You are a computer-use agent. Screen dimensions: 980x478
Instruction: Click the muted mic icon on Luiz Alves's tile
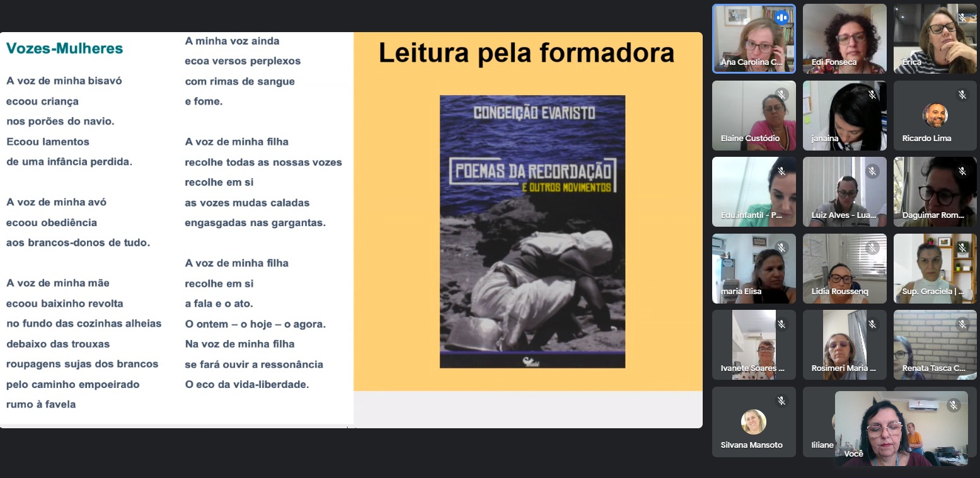tap(872, 171)
